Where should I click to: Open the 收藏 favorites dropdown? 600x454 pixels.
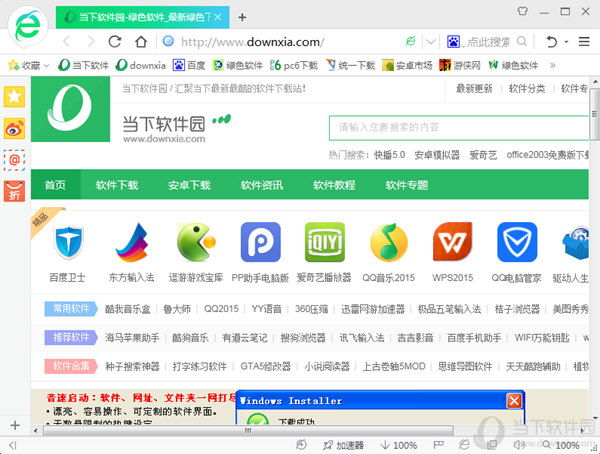[29, 65]
